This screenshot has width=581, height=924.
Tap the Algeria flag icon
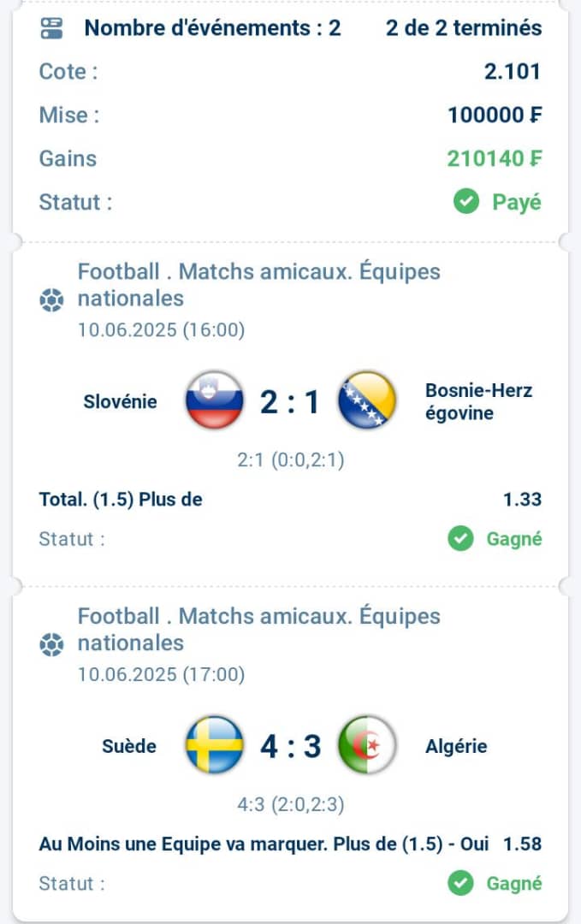coord(367,745)
